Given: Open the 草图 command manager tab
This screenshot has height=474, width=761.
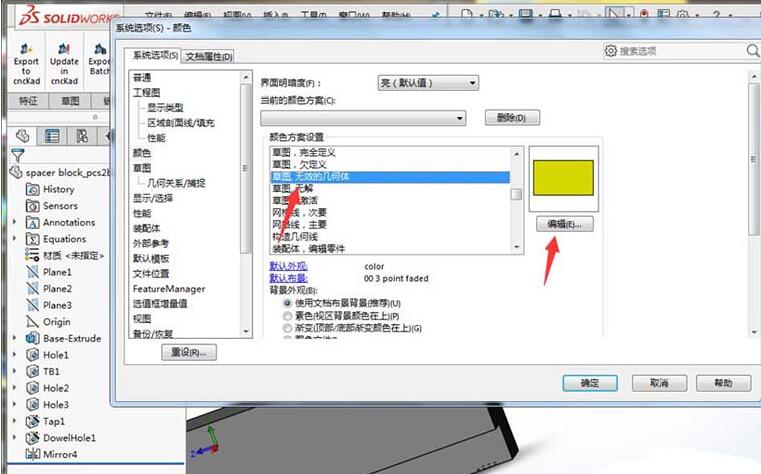Looking at the screenshot, I should [x=70, y=101].
